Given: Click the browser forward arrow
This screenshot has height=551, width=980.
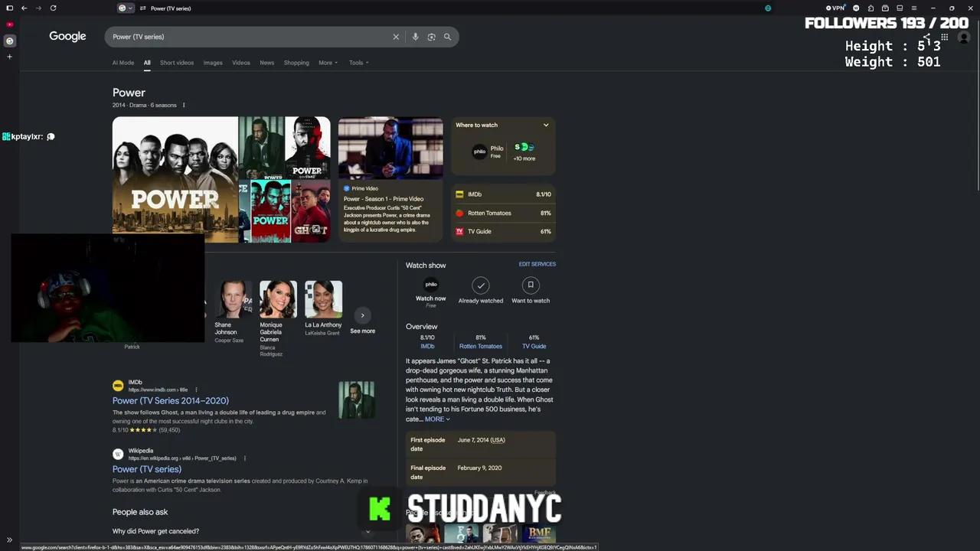Looking at the screenshot, I should 38,8.
